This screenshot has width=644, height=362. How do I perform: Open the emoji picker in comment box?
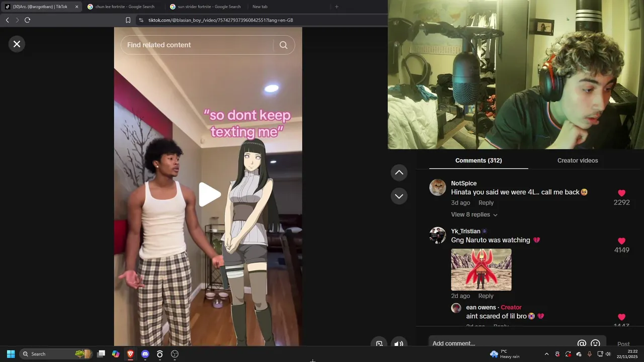click(596, 343)
